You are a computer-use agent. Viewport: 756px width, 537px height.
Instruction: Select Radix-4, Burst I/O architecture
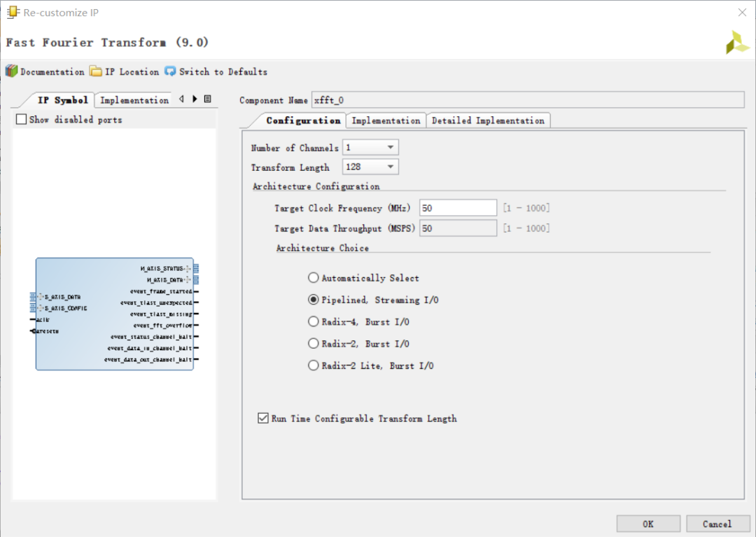(x=314, y=322)
